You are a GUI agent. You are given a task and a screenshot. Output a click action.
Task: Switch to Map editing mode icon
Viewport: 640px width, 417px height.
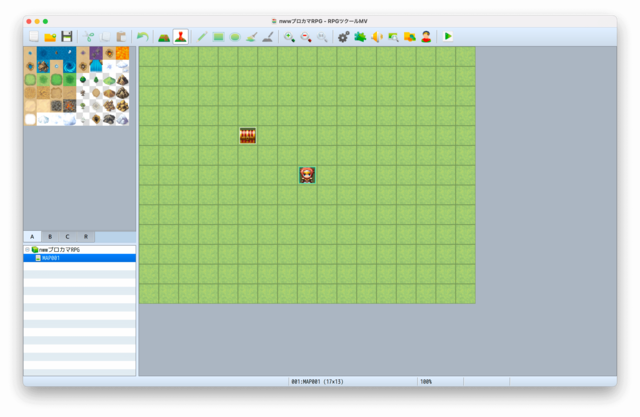click(x=164, y=37)
